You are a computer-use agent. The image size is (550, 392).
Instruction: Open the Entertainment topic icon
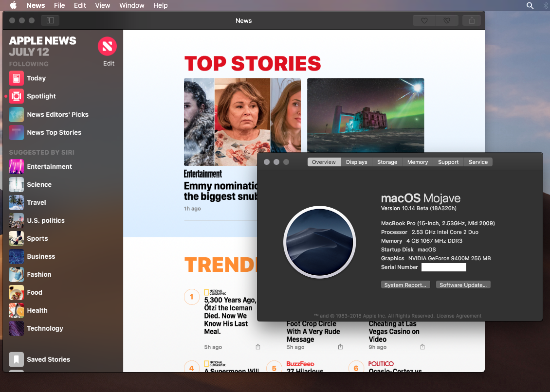(x=16, y=166)
